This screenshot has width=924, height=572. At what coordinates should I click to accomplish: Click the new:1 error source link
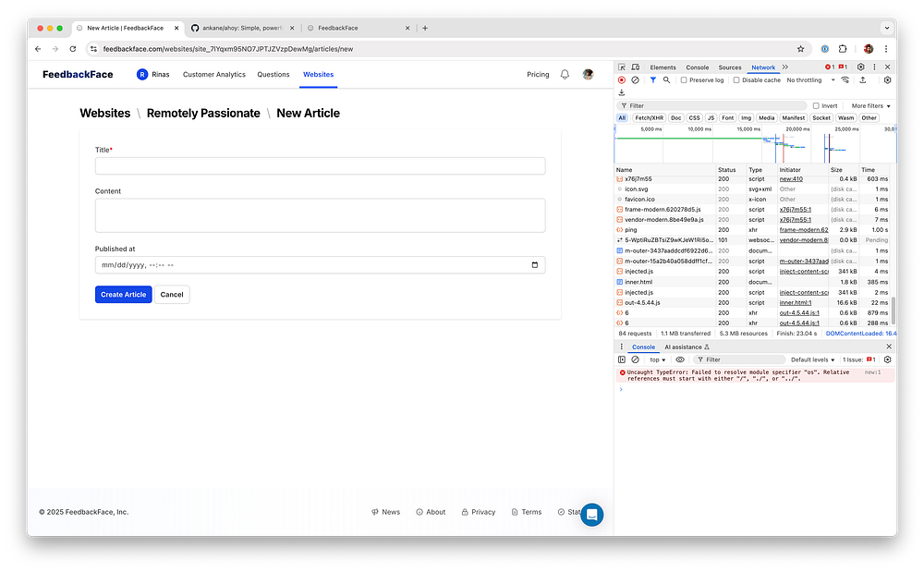coord(873,372)
